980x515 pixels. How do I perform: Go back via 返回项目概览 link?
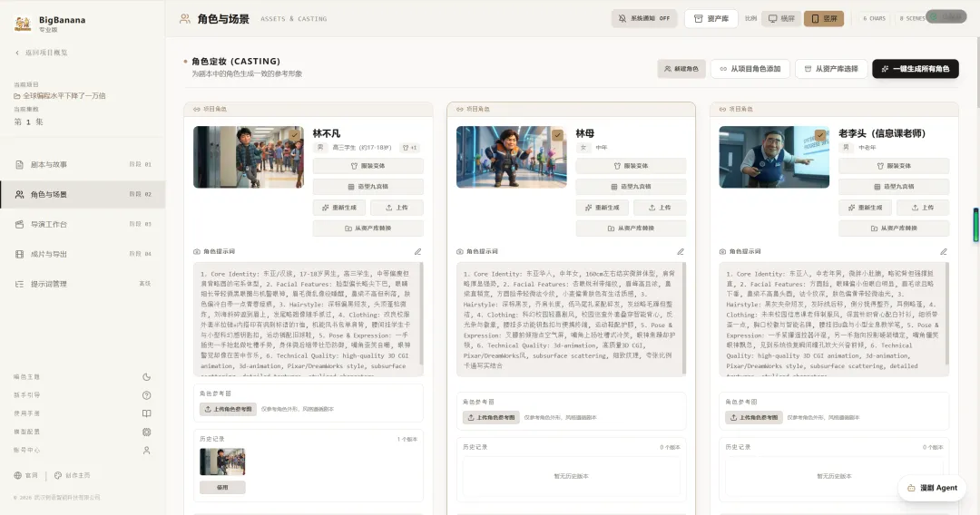click(41, 53)
